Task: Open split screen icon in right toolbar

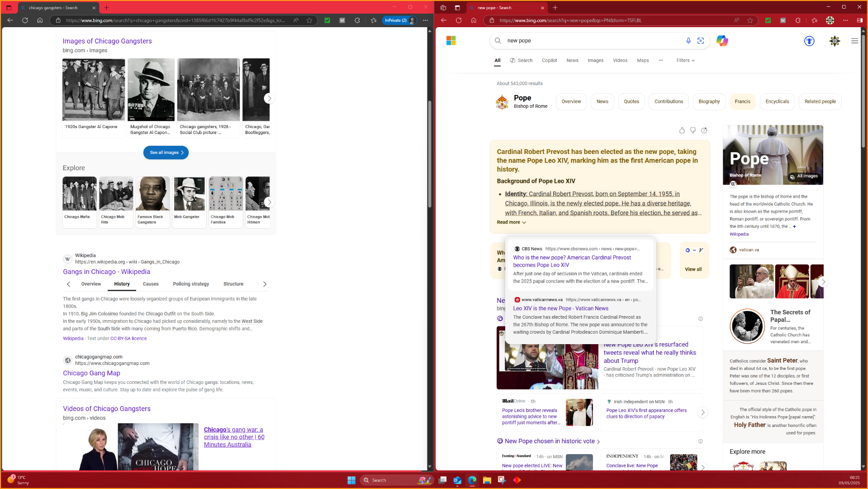Action: coord(860,20)
